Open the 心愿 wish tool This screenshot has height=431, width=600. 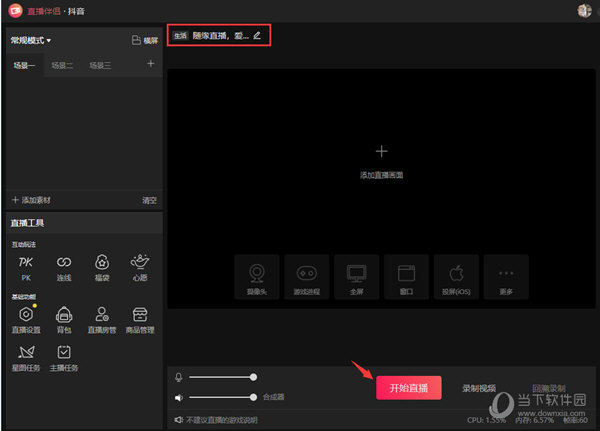[140, 265]
